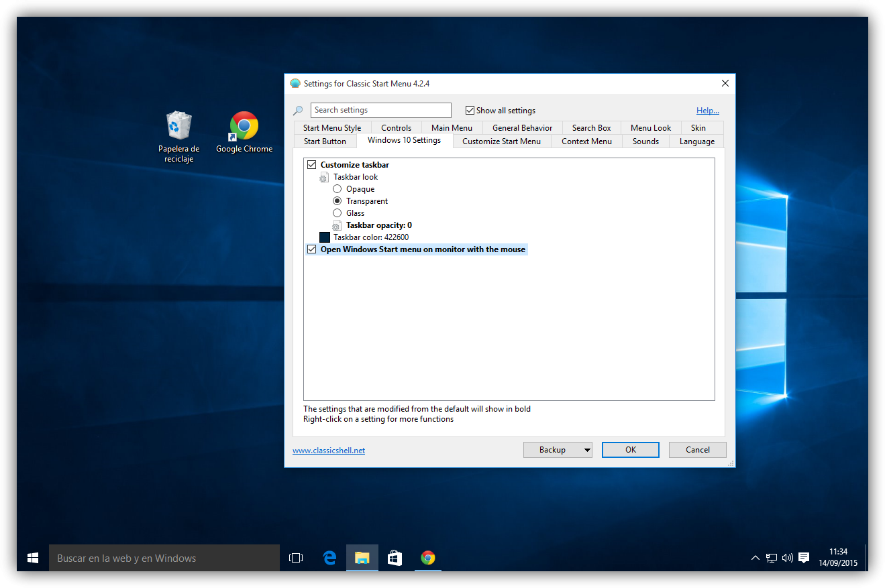885x588 pixels.
Task: Uncheck Open Windows Start menu on monitor with mouse
Action: click(311, 249)
